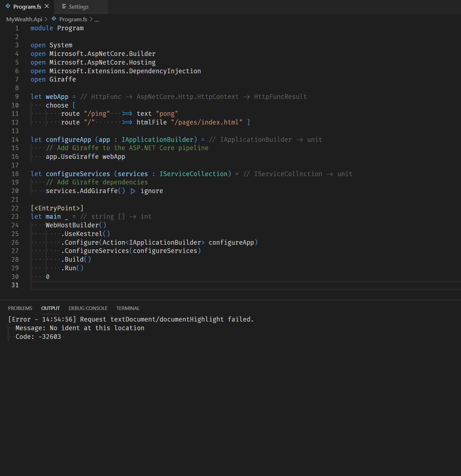Click the chevron after MyWealth.Api breadcrumb
The width and height of the screenshot is (461, 476).
pos(46,19)
